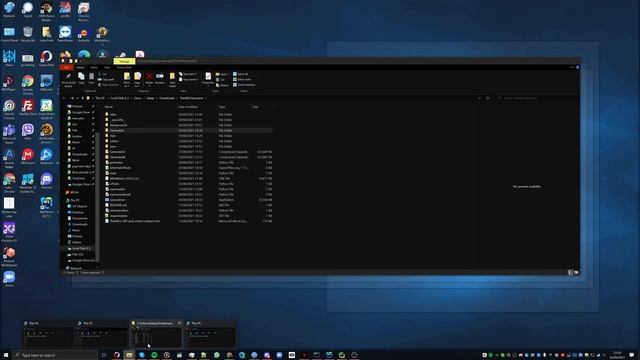Open Google Chrome from the desktop
The width and height of the screenshot is (640, 360).
point(28,84)
